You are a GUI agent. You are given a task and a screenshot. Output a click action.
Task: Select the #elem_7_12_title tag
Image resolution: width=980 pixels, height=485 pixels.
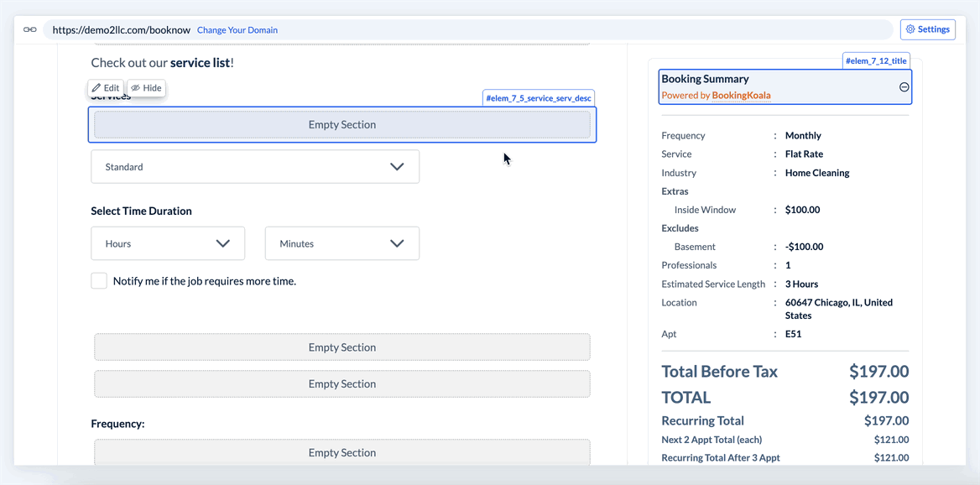[x=876, y=61]
